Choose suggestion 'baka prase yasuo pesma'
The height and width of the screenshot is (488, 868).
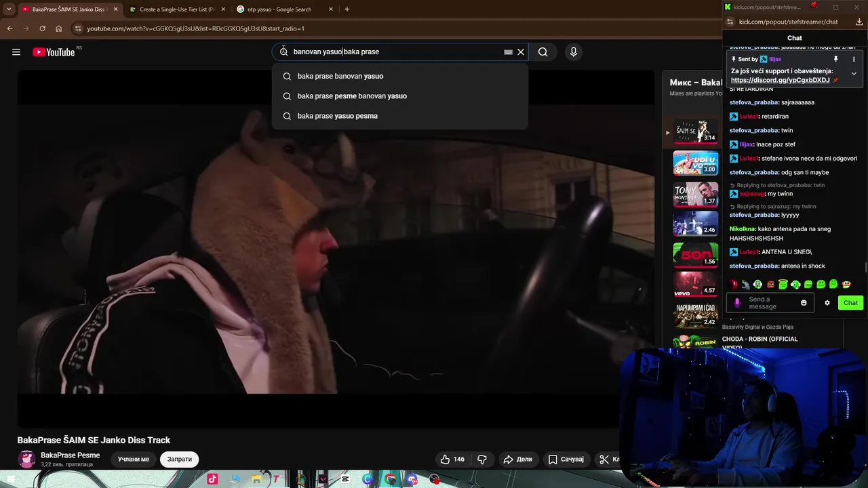pyautogui.click(x=400, y=116)
